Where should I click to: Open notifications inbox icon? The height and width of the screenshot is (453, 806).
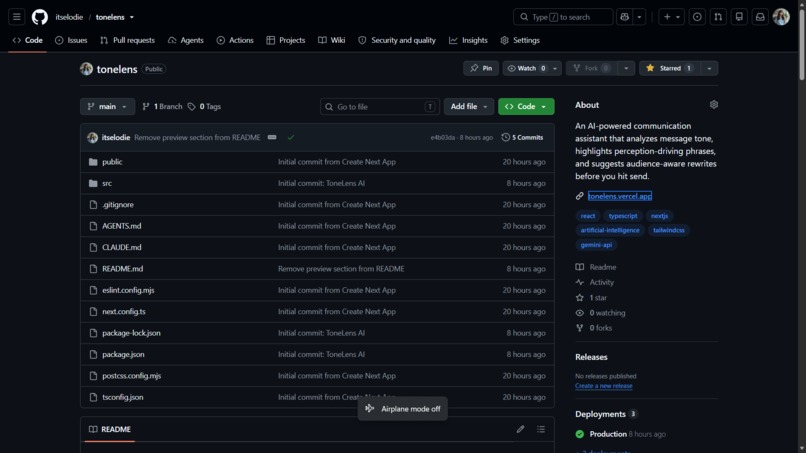(x=760, y=17)
